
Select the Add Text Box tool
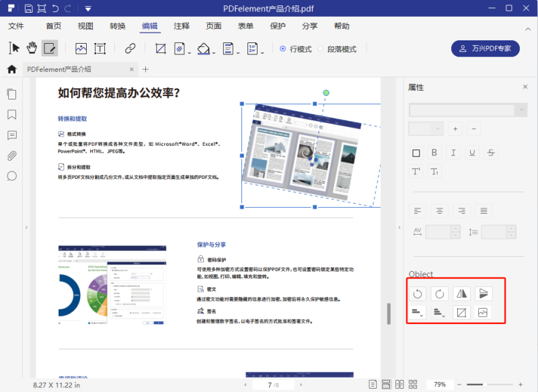100,48
